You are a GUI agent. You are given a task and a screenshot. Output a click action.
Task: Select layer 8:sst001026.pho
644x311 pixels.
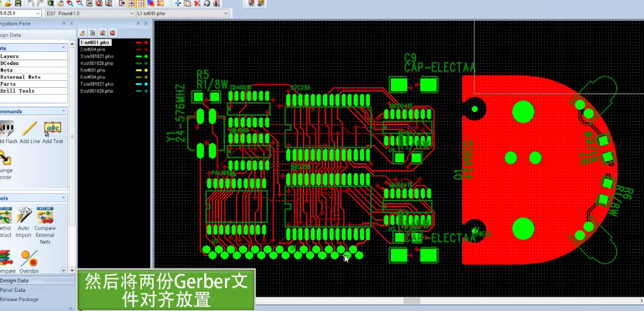tap(96, 91)
